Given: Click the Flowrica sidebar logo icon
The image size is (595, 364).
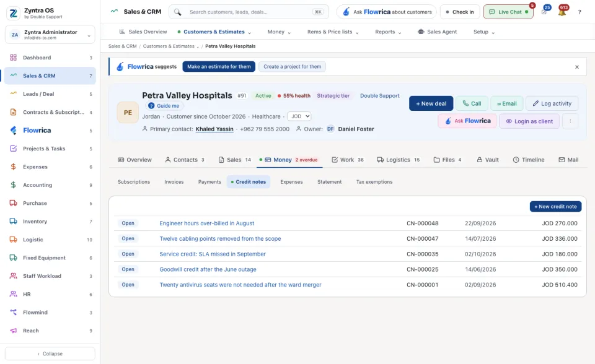Looking at the screenshot, I should [x=13, y=131].
